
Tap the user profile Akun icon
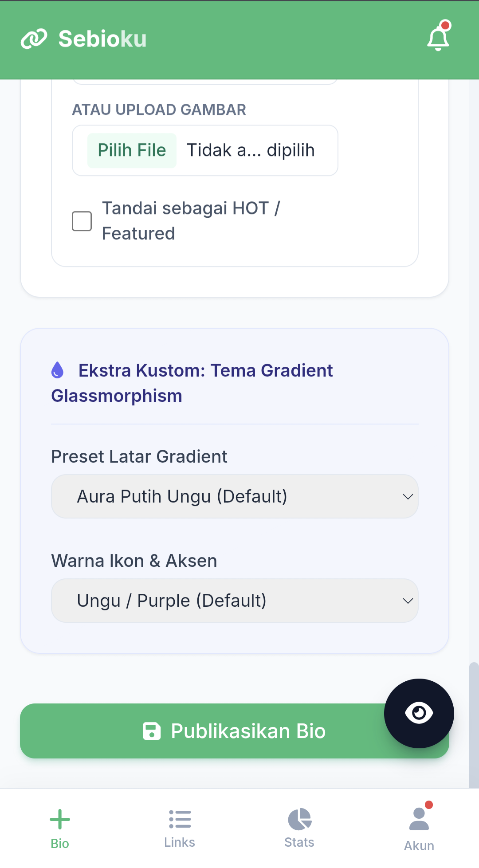click(419, 819)
